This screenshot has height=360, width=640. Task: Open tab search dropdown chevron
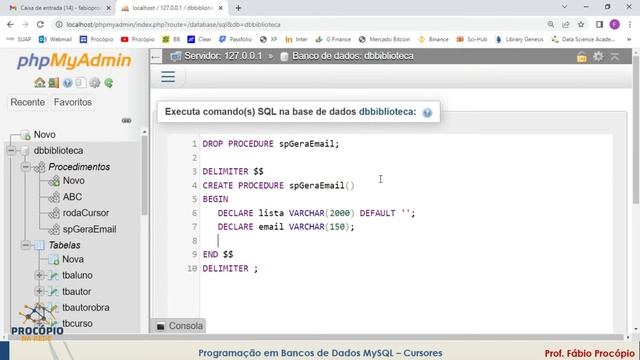tap(564, 7)
